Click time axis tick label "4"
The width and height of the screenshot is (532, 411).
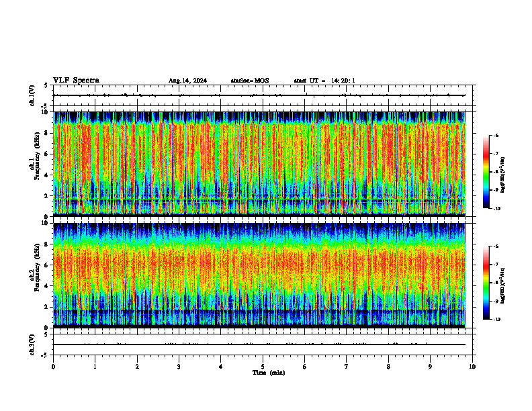coord(220,367)
